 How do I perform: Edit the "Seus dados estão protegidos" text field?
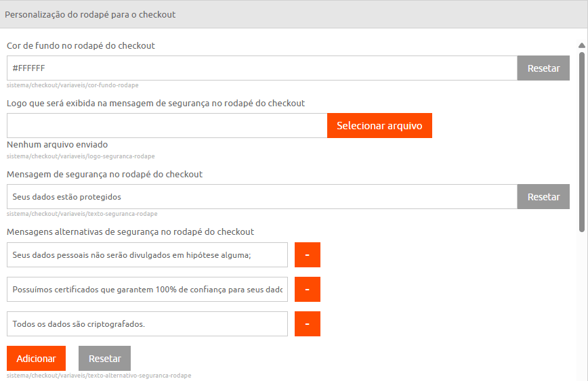[x=261, y=197]
